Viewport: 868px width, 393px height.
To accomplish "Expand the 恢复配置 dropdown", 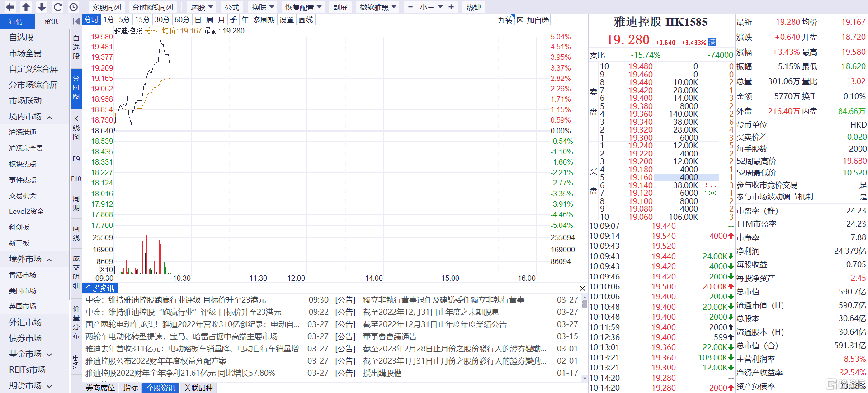I will (x=303, y=7).
